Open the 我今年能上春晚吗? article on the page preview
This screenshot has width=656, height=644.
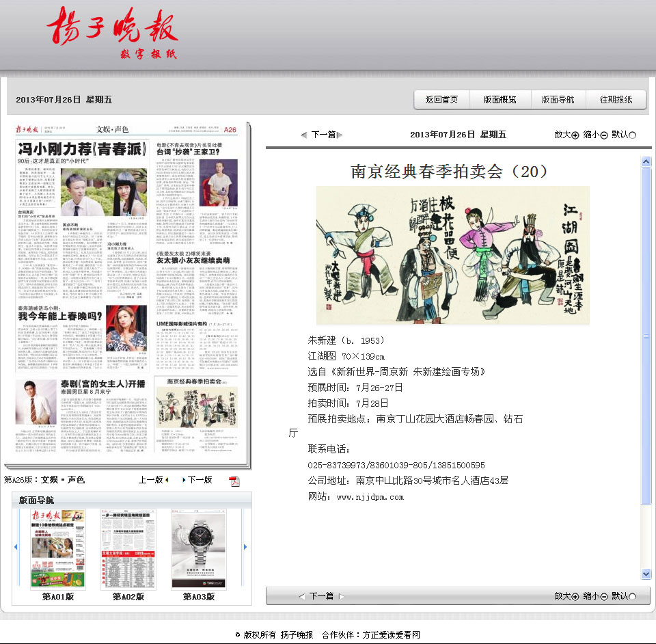pyautogui.click(x=60, y=316)
